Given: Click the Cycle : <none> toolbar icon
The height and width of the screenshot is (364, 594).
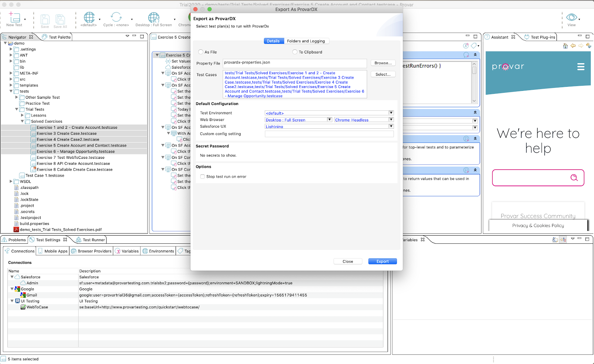Looking at the screenshot, I should [x=116, y=17].
